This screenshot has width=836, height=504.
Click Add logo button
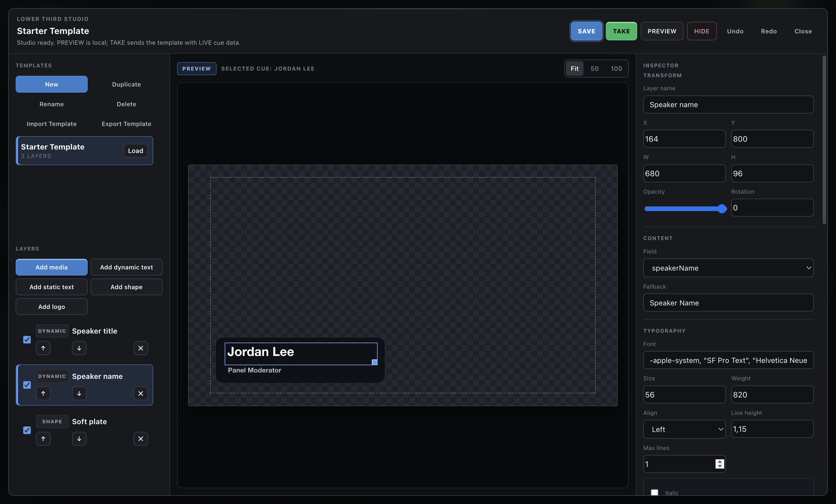52,307
